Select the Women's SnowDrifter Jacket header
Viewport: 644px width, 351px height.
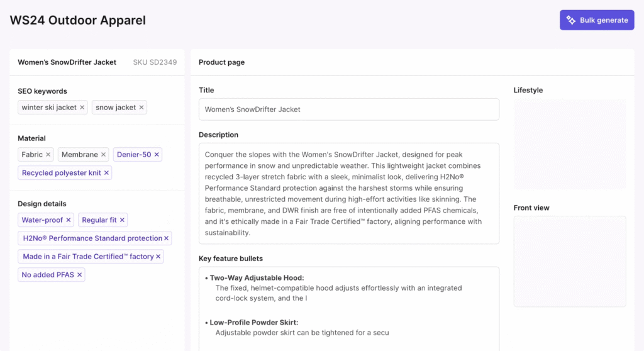click(67, 62)
